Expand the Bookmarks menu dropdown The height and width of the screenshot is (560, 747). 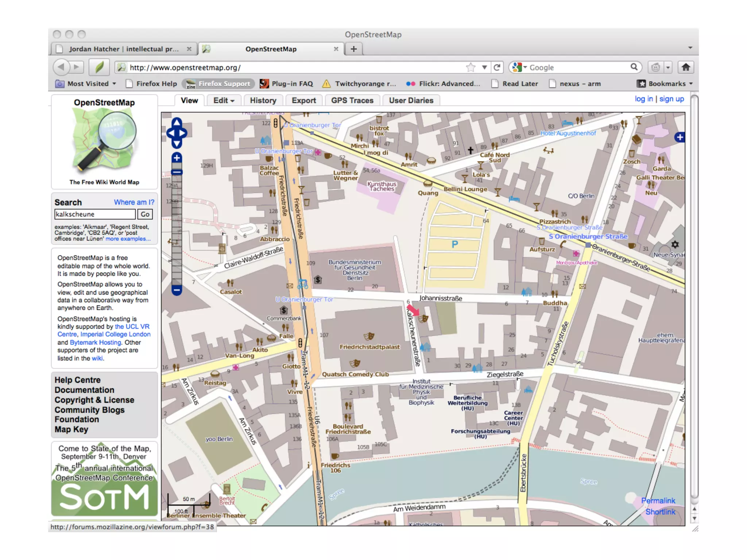666,84
